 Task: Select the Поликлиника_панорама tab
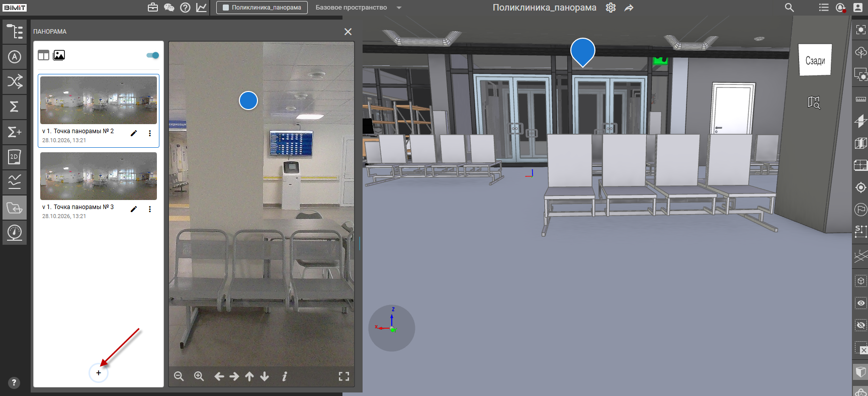[262, 8]
